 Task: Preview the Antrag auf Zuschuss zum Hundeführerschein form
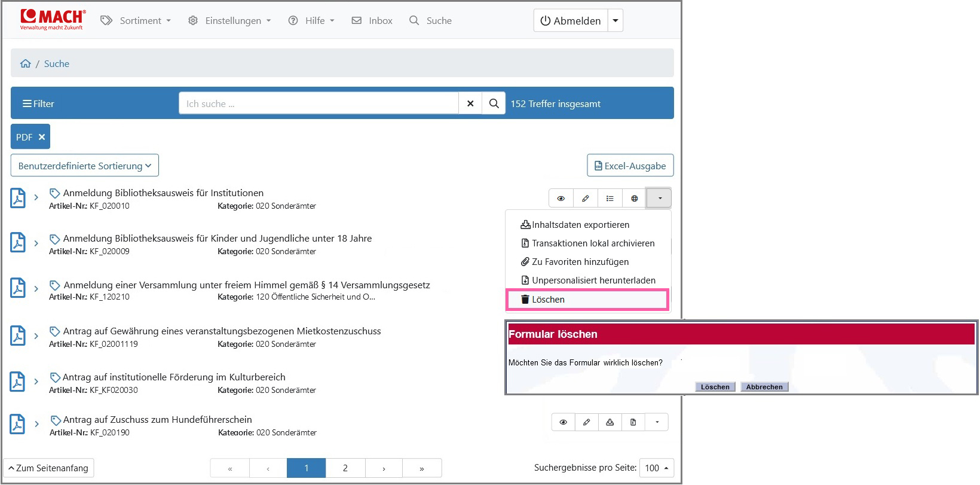point(563,422)
